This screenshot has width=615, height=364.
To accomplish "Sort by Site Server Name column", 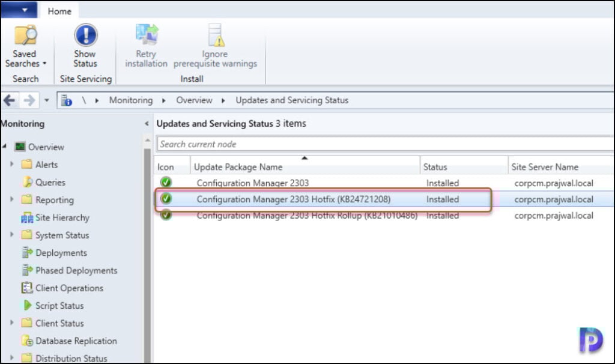I will pos(562,167).
